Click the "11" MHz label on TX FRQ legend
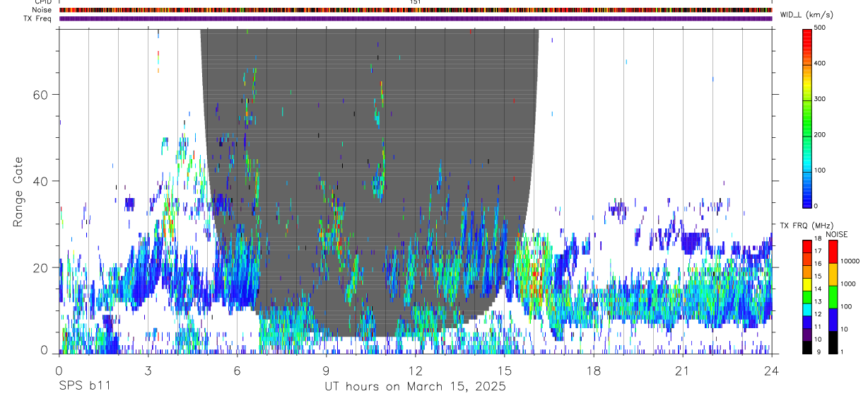The height and width of the screenshot is (401, 868). tap(818, 327)
